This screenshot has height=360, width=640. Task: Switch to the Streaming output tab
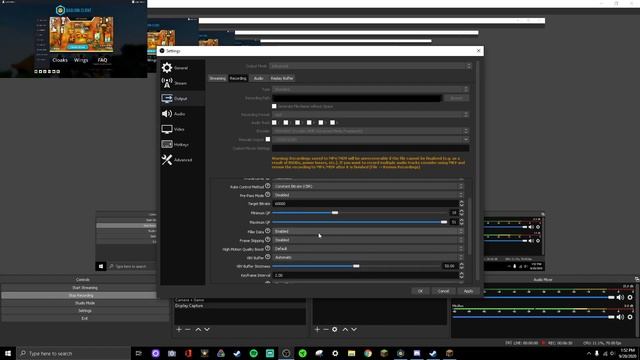(218, 78)
